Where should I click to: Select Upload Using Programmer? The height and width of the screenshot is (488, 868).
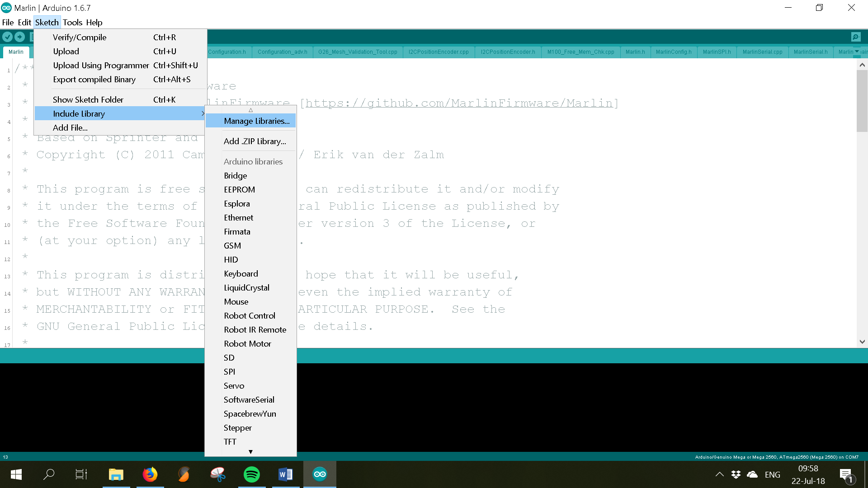[121, 66]
